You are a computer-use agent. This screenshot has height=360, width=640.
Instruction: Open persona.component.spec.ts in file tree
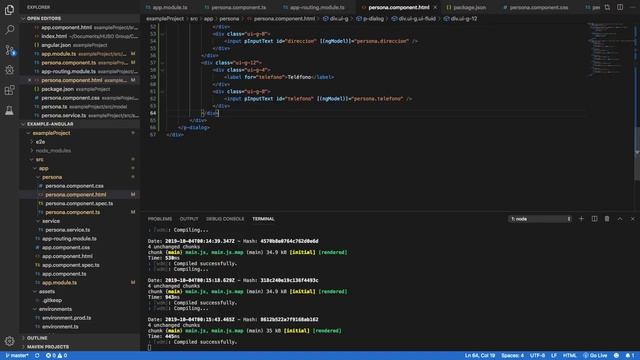tap(79, 203)
